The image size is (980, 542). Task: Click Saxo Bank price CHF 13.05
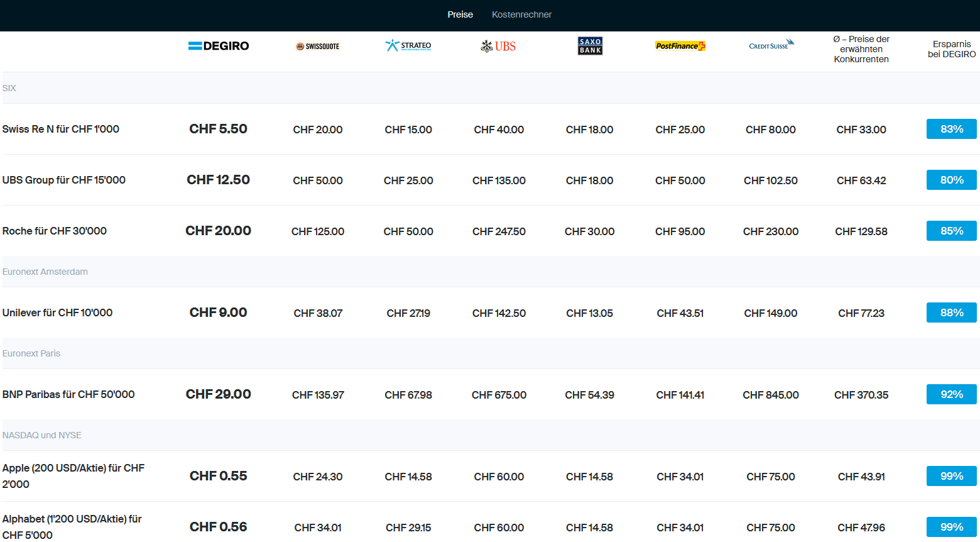point(589,313)
